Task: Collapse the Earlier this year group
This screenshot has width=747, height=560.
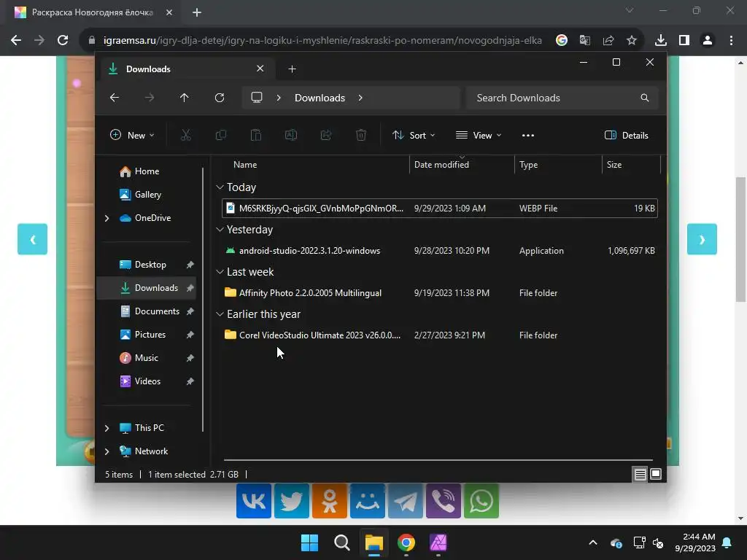Action: point(220,314)
